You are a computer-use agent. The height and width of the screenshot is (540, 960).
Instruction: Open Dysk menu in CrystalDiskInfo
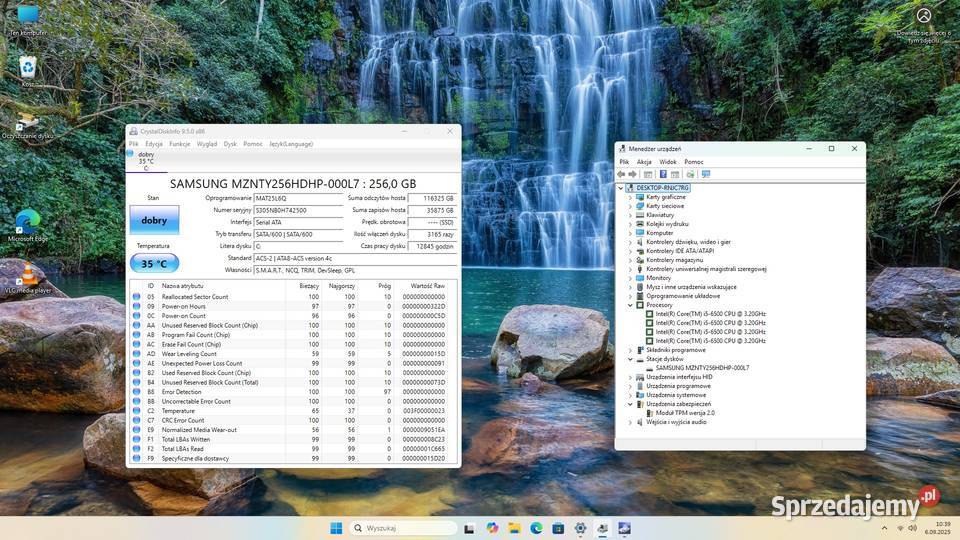(x=230, y=144)
